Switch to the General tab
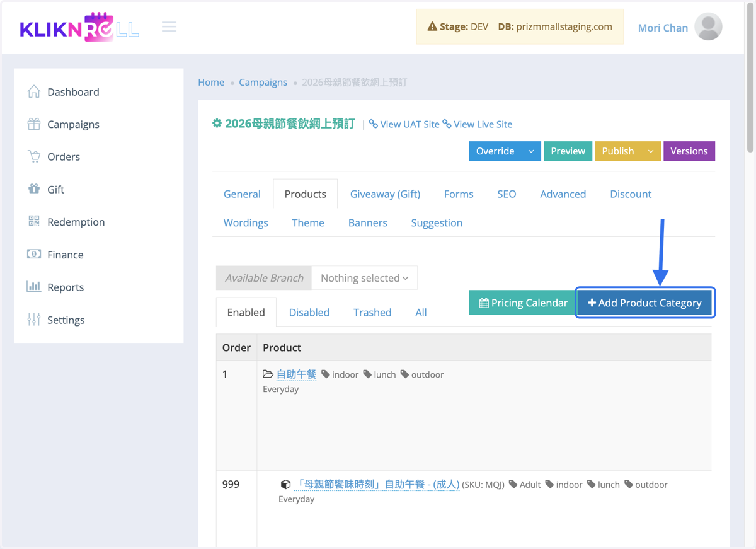The image size is (756, 549). (242, 194)
